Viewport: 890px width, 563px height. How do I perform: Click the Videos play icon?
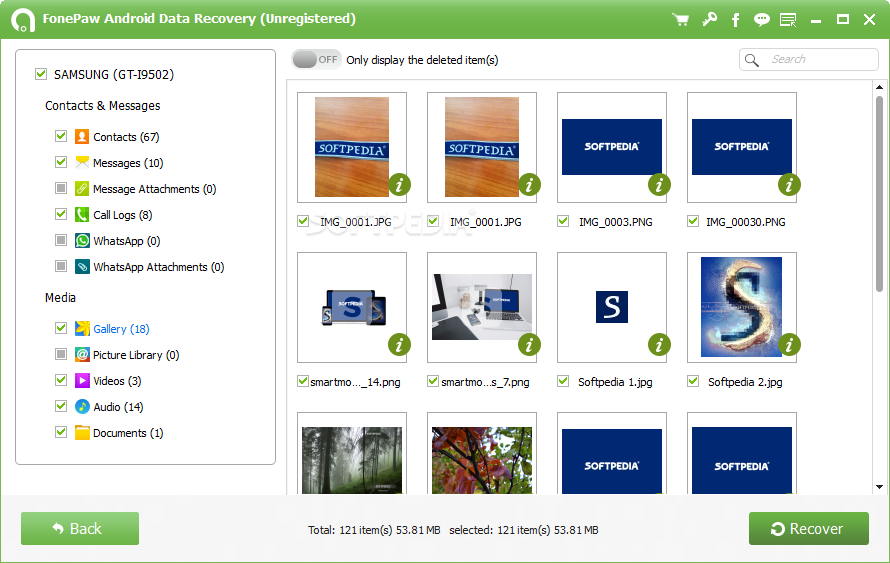[x=82, y=380]
